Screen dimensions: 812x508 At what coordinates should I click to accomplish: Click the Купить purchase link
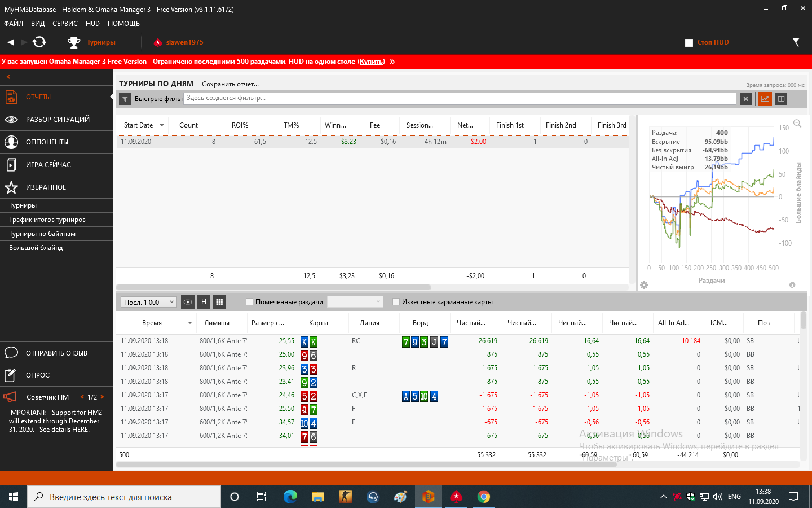coord(372,62)
